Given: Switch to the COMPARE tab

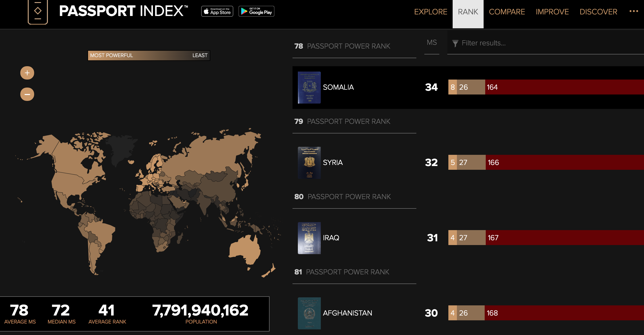Looking at the screenshot, I should pyautogui.click(x=507, y=12).
